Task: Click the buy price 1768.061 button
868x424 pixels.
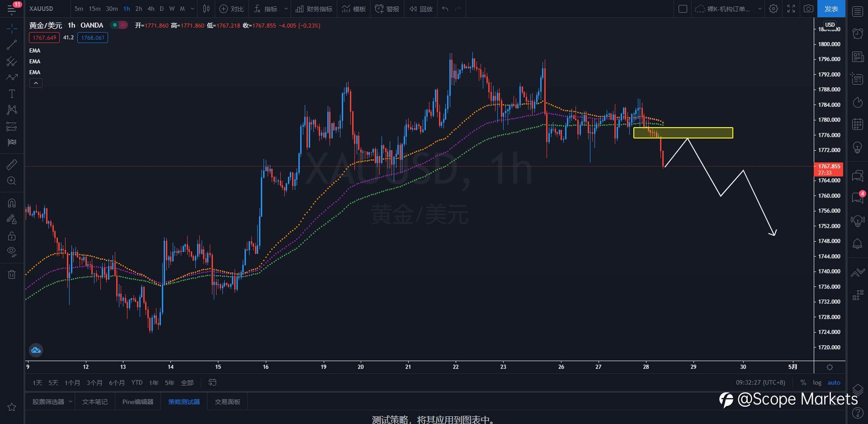Action: pyautogui.click(x=93, y=38)
